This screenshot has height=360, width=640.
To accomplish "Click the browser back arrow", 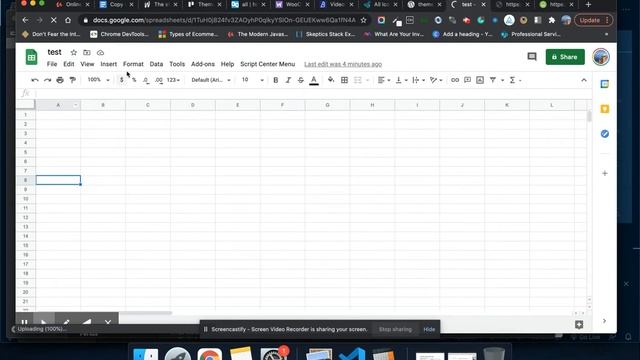I will (x=25, y=20).
